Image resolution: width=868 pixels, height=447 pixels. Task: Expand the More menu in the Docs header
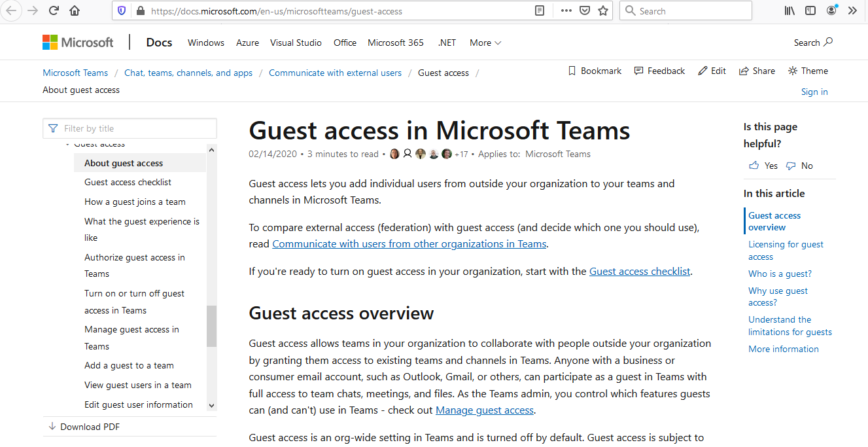click(485, 43)
